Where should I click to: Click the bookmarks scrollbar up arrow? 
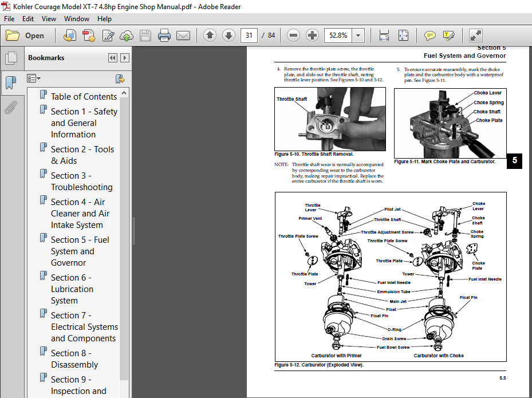coord(124,93)
